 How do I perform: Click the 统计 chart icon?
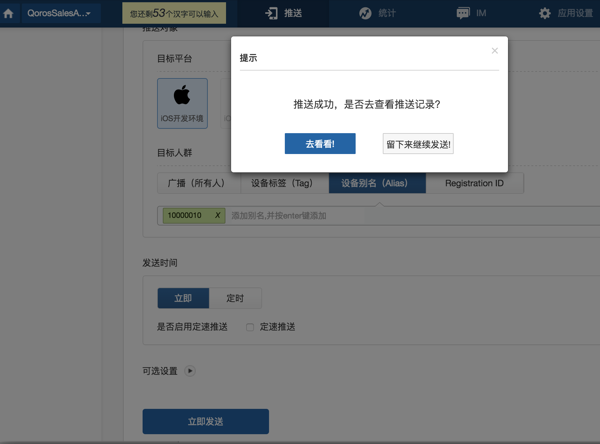coord(365,13)
